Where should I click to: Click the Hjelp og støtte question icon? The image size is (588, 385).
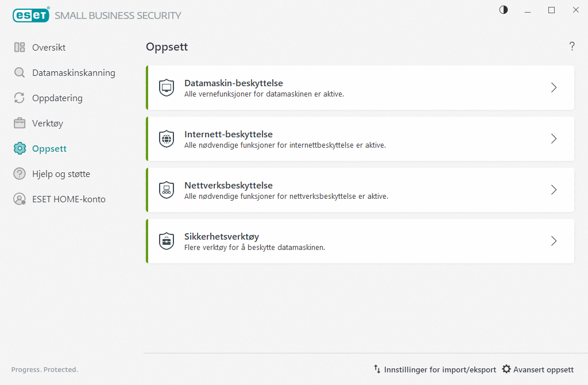(20, 174)
